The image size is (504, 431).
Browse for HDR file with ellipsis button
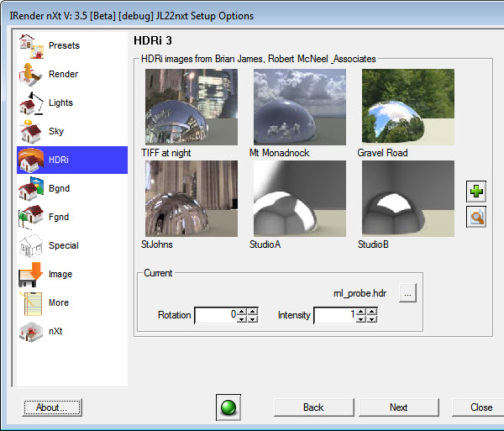tap(407, 294)
